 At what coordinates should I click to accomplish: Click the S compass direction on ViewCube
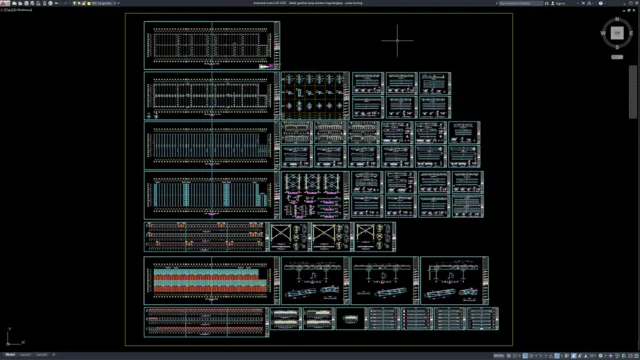point(617,47)
